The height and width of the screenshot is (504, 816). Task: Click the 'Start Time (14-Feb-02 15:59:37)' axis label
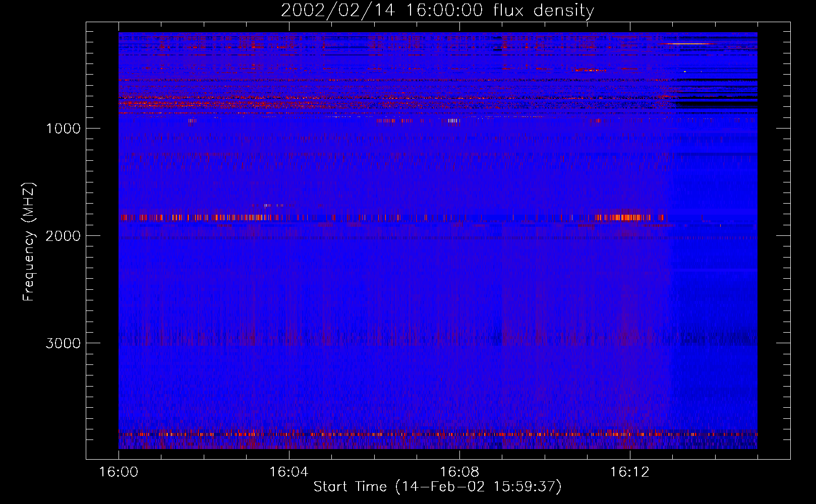(437, 487)
